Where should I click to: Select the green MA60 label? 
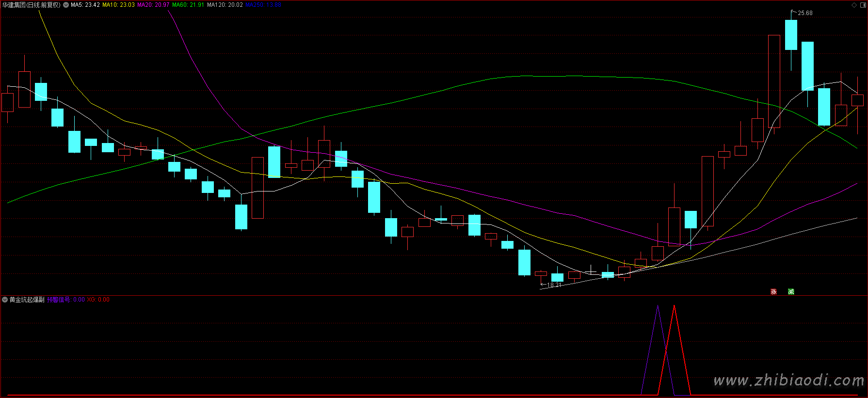click(x=188, y=5)
